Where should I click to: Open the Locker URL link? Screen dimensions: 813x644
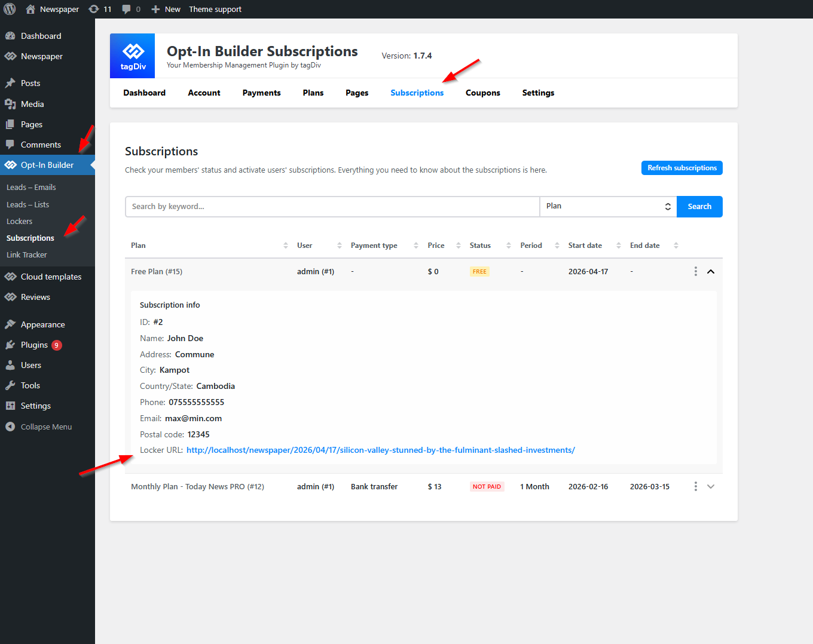(x=380, y=450)
